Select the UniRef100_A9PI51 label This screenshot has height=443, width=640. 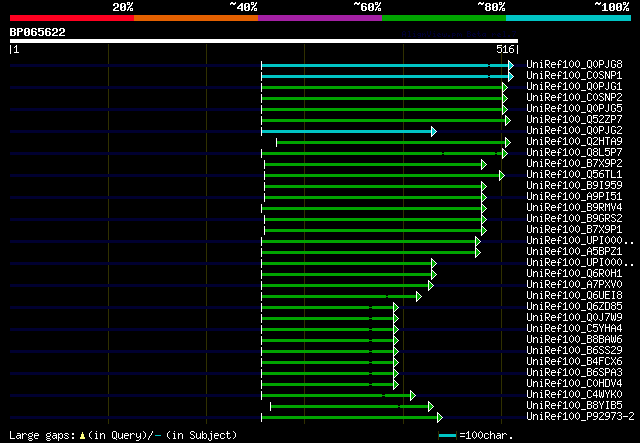click(x=574, y=196)
